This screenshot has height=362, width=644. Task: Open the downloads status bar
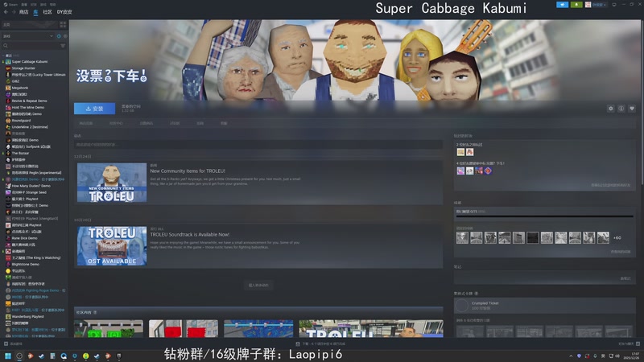[x=321, y=343]
